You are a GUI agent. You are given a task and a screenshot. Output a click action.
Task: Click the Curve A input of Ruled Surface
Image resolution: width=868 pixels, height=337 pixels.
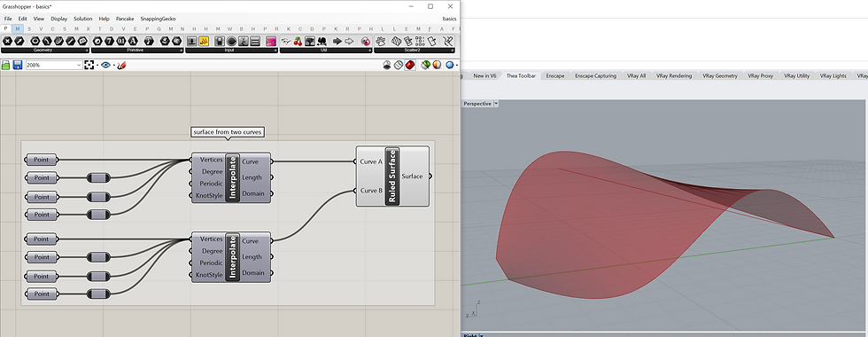(x=370, y=161)
